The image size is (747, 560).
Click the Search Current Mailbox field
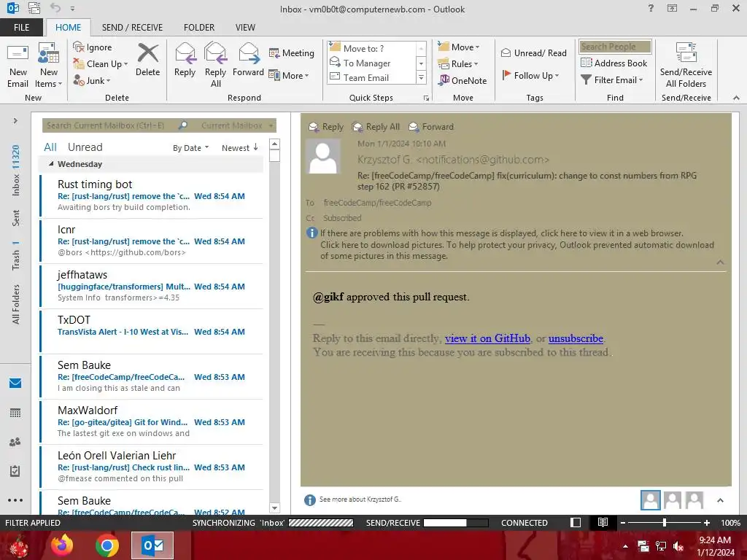click(x=111, y=125)
